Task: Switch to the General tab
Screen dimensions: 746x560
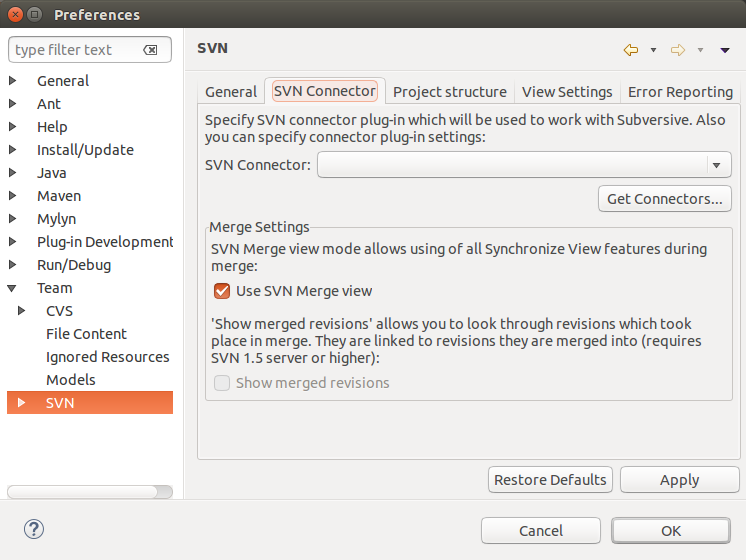Action: tap(231, 91)
